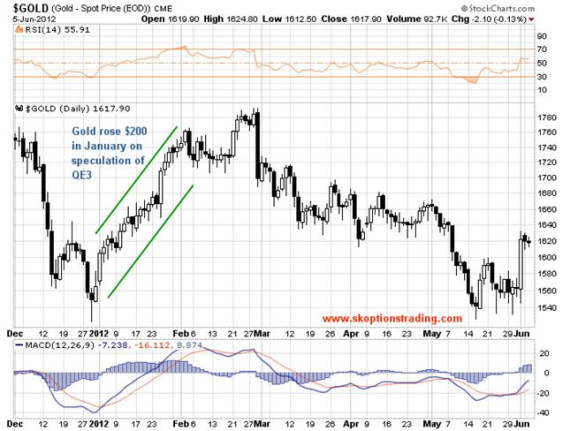Click the MACD legend line icon

coord(19,345)
